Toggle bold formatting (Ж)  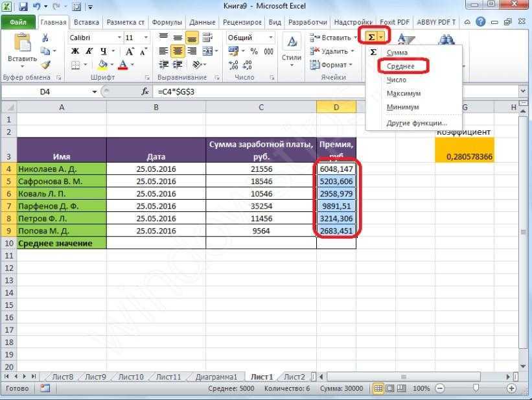pos(75,52)
